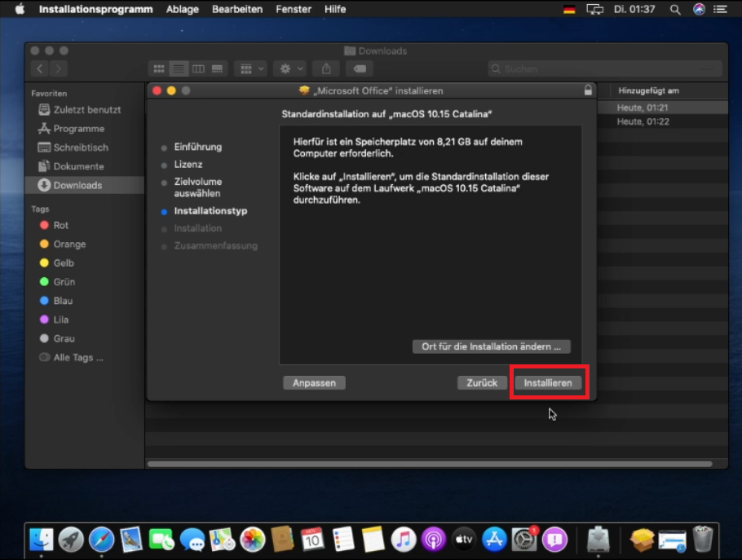Open Safari from the Dock
This screenshot has height=560, width=742.
pos(101,539)
